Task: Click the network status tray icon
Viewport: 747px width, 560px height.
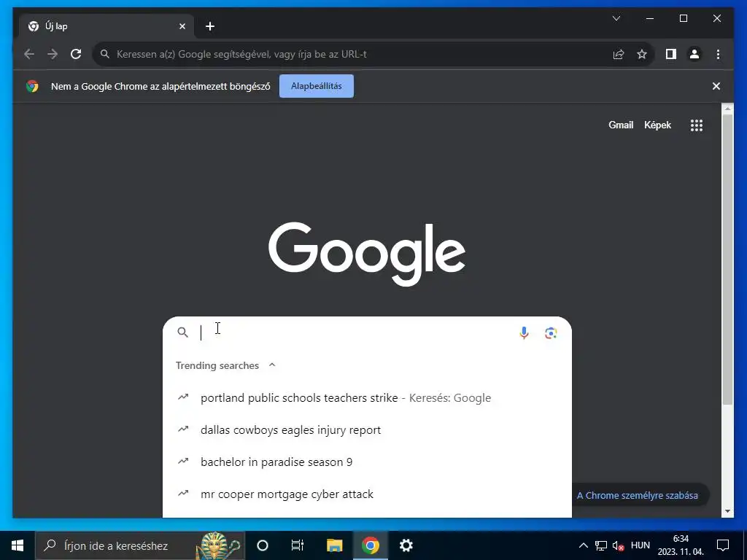Action: click(601, 545)
